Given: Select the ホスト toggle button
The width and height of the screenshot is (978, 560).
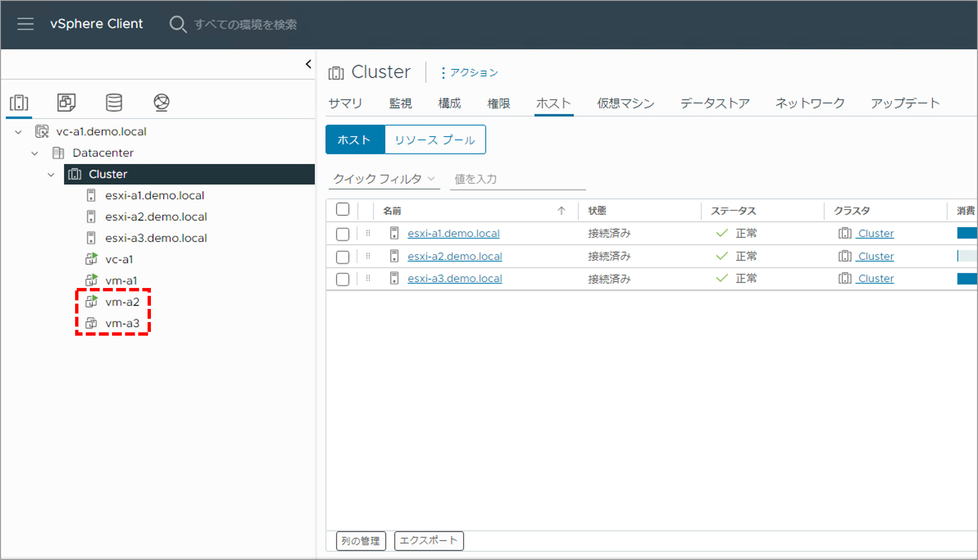Looking at the screenshot, I should 355,140.
